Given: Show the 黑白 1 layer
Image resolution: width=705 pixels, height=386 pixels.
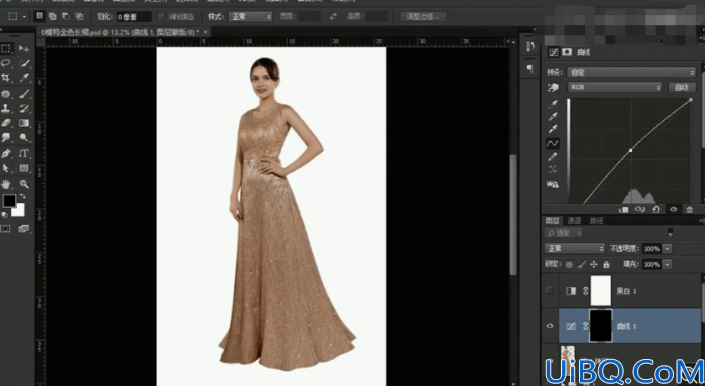Looking at the screenshot, I should point(550,291).
